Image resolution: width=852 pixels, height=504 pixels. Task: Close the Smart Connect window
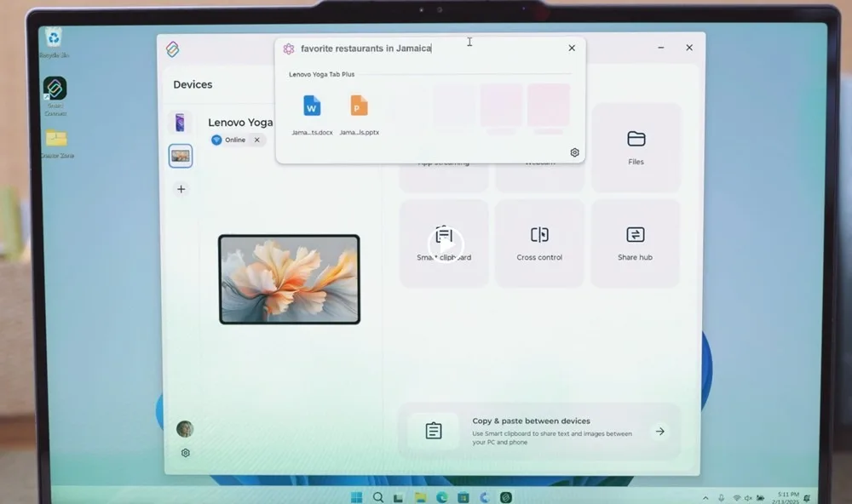coord(689,48)
